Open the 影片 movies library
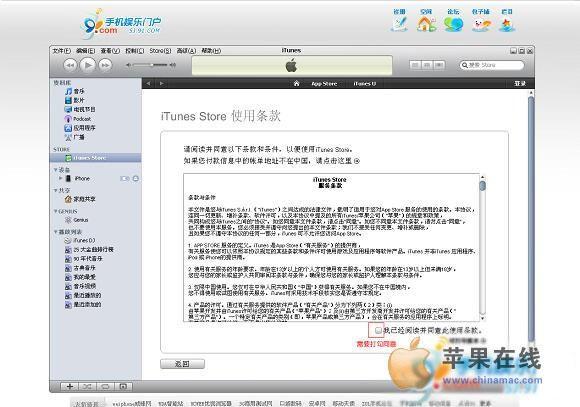Image resolution: width=580 pixels, height=407 pixels. point(75,100)
